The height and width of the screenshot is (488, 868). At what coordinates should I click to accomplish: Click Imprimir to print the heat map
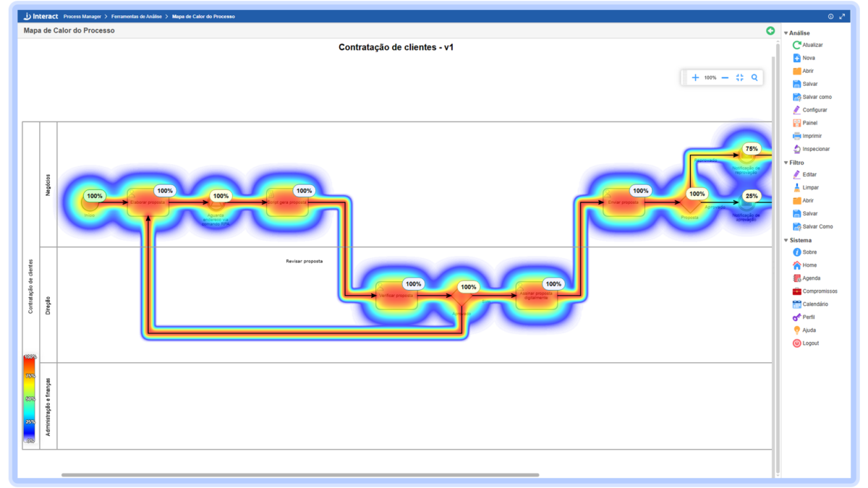click(796, 136)
